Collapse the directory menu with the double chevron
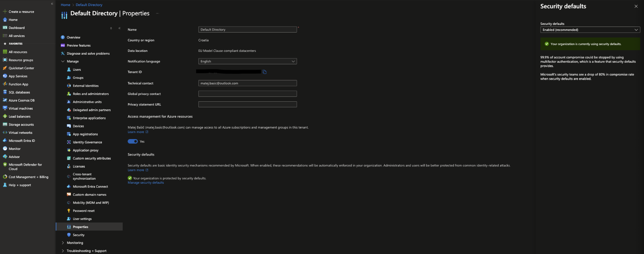Image resolution: width=644 pixels, height=254 pixels. point(120,28)
